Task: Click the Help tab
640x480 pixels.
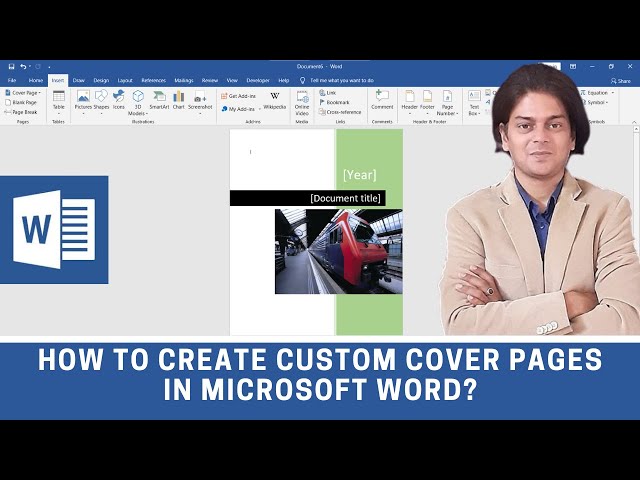Action: tap(284, 80)
